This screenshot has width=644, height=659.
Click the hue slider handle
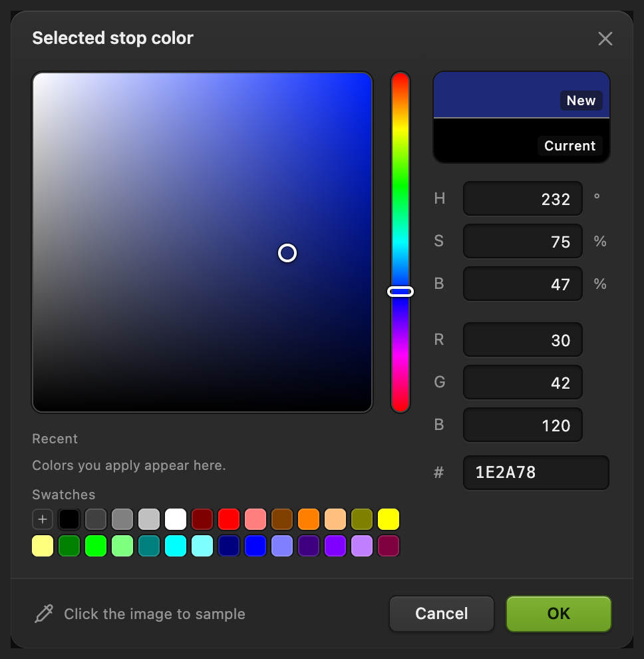(401, 292)
